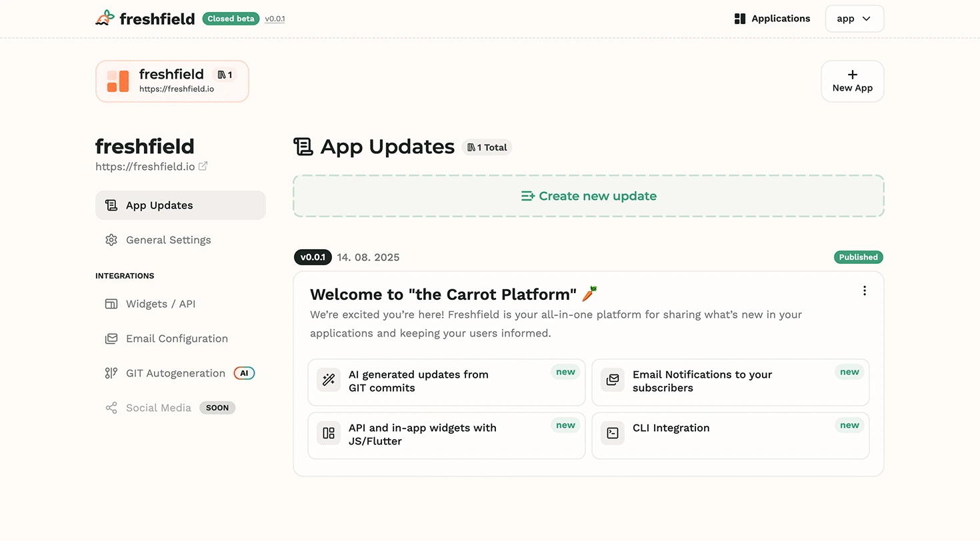Click the v0.0.1 version link in header

275,19
